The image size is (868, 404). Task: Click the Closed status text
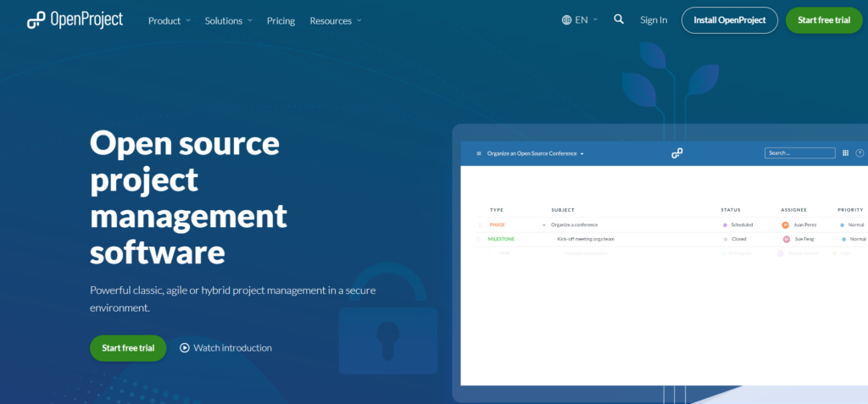739,239
